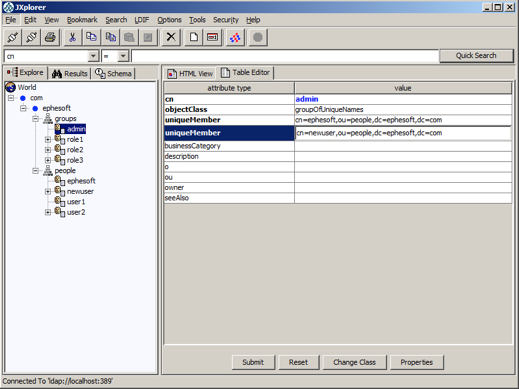Click the Reset button
The height and width of the screenshot is (389, 519).
[298, 362]
